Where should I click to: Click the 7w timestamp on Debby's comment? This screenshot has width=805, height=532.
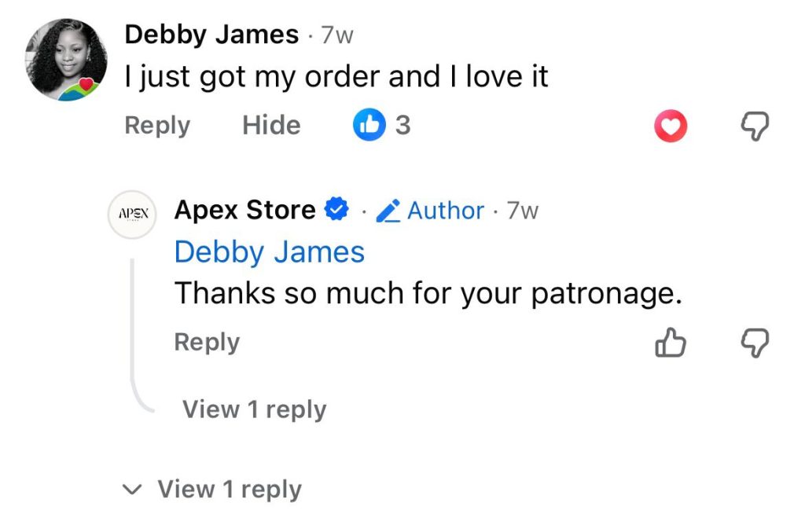point(337,35)
